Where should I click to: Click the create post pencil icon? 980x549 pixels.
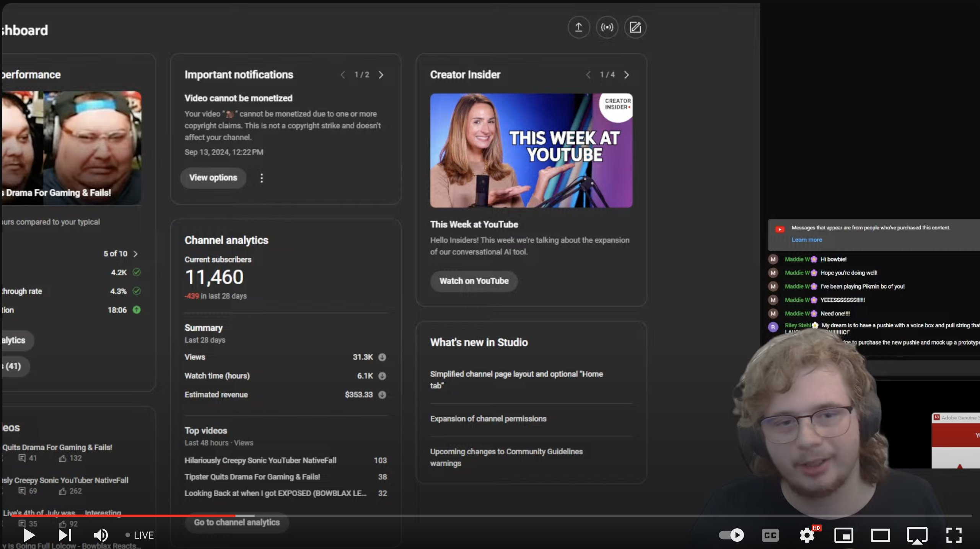pos(635,27)
